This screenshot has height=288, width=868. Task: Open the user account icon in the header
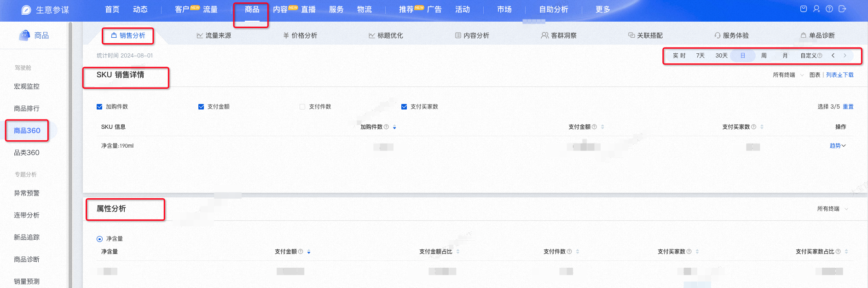click(x=816, y=9)
